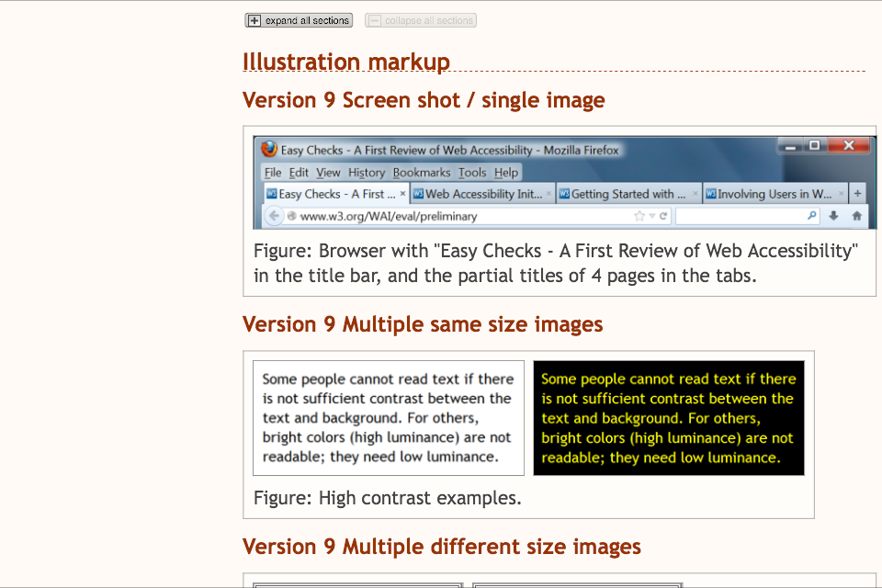The width and height of the screenshot is (882, 588).
Task: Click the black-on-white contrast example image
Action: click(389, 418)
